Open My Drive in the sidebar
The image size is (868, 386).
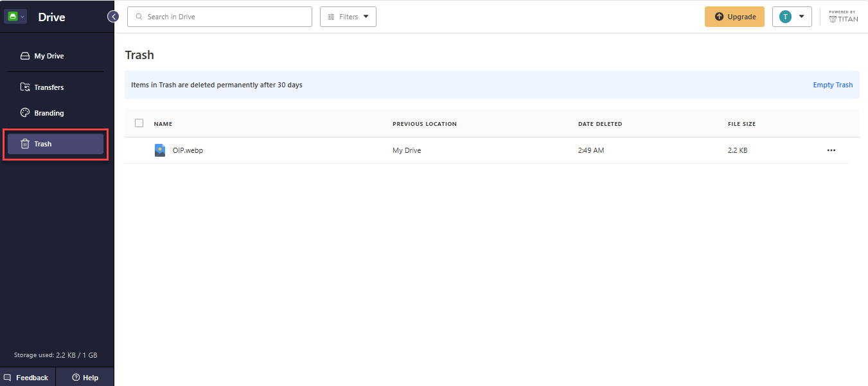coord(55,56)
